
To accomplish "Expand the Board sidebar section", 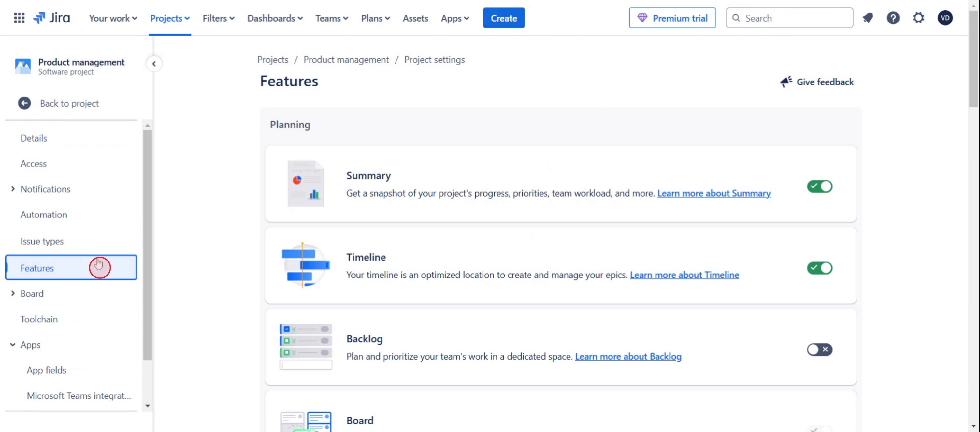I will 13,293.
